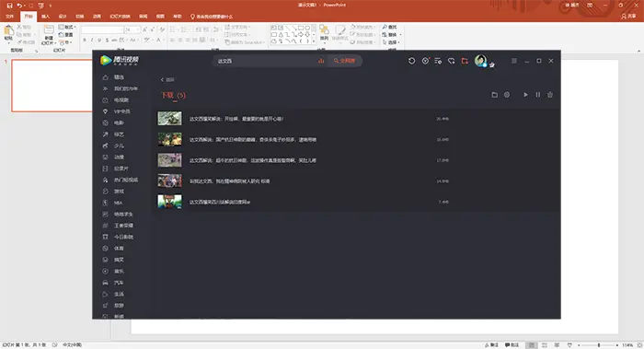Start all downloads with play icon

[x=525, y=95]
